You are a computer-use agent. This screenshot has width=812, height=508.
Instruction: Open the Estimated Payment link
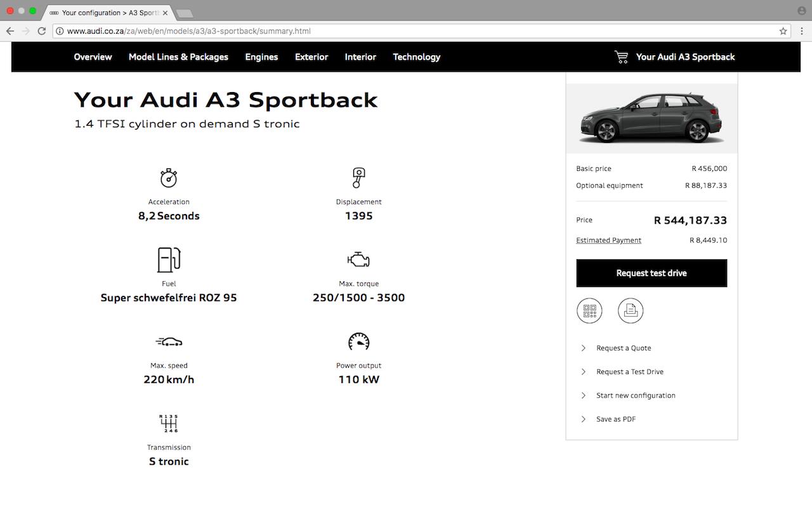pos(608,240)
